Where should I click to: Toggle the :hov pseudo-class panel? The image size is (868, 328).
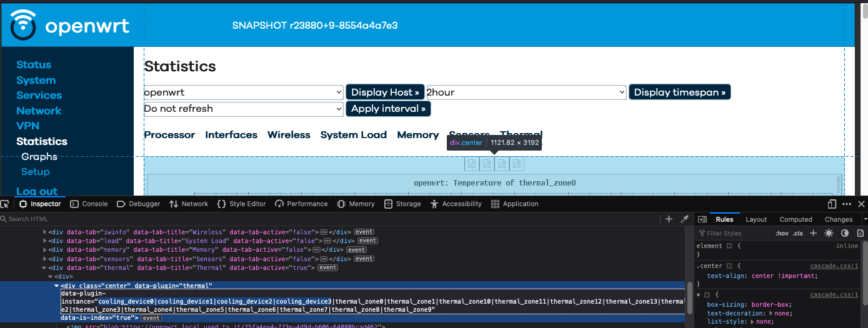tap(782, 233)
